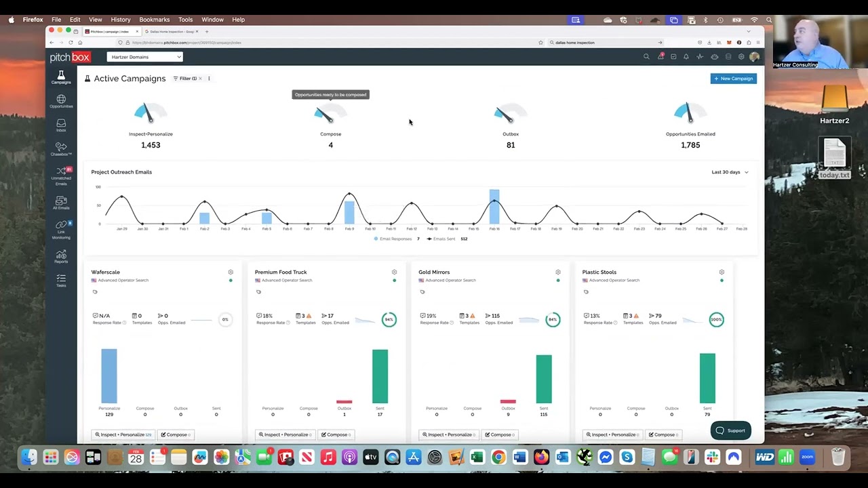Open the History menu in menu bar

click(x=121, y=20)
